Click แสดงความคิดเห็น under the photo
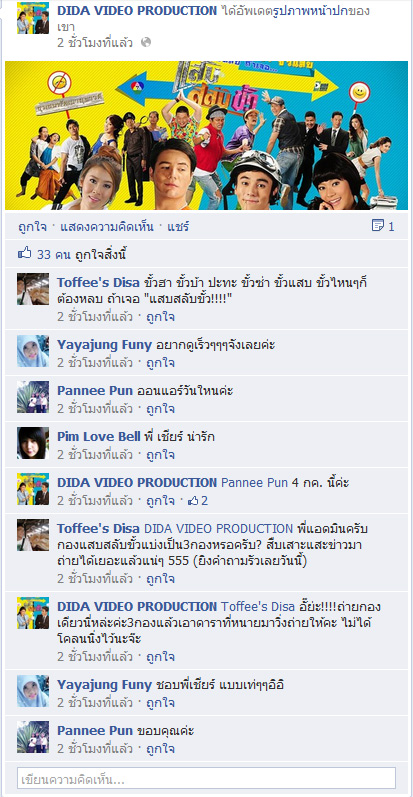This screenshot has height=797, width=413. [x=107, y=227]
